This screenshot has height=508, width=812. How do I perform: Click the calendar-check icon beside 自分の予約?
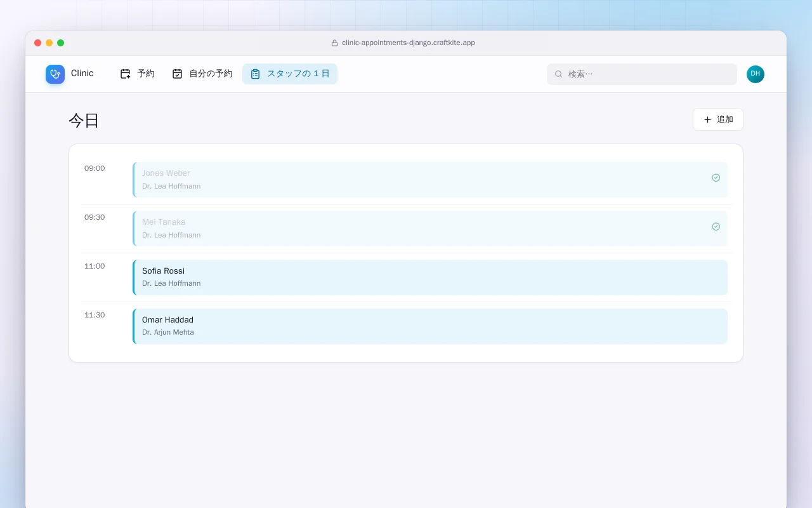tap(178, 74)
